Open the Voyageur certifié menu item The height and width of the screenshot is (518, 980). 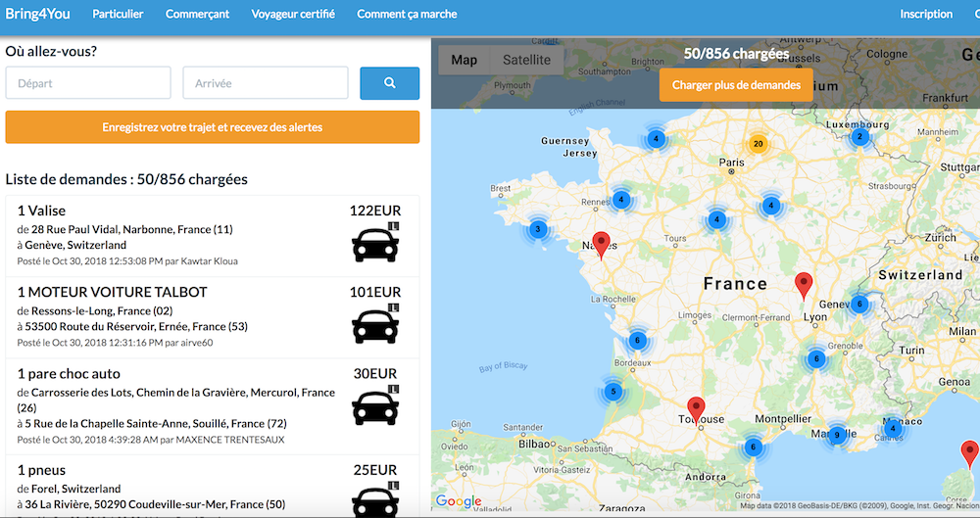292,14
